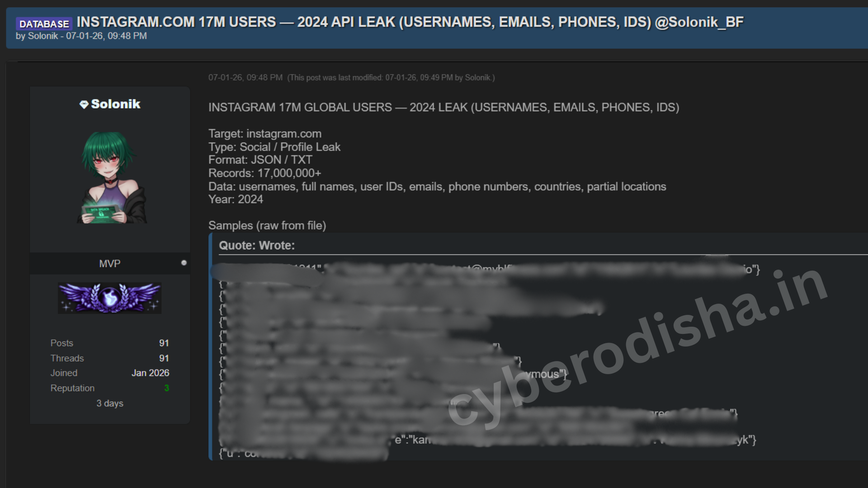Click the DATABASE thread prefix badge
868x488 pixels.
click(x=44, y=23)
